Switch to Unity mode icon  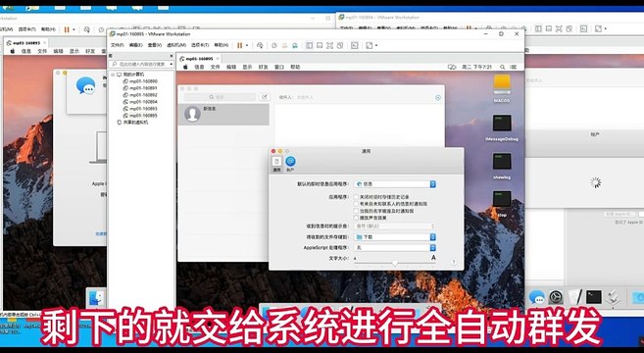[340, 46]
